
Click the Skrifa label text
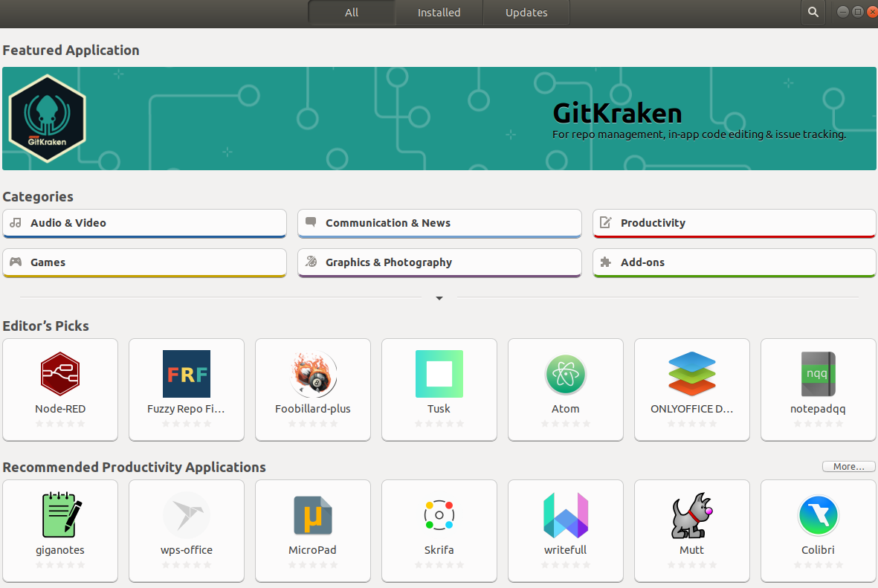(x=439, y=550)
